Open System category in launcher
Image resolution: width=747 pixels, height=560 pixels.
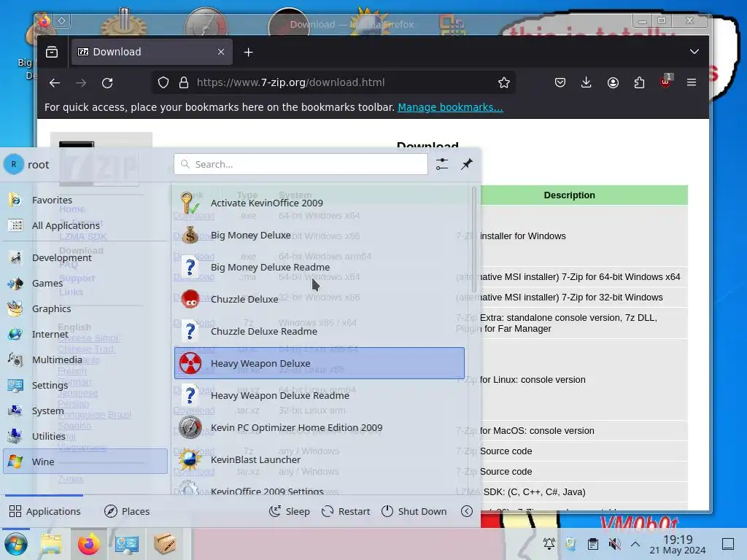pos(85,411)
